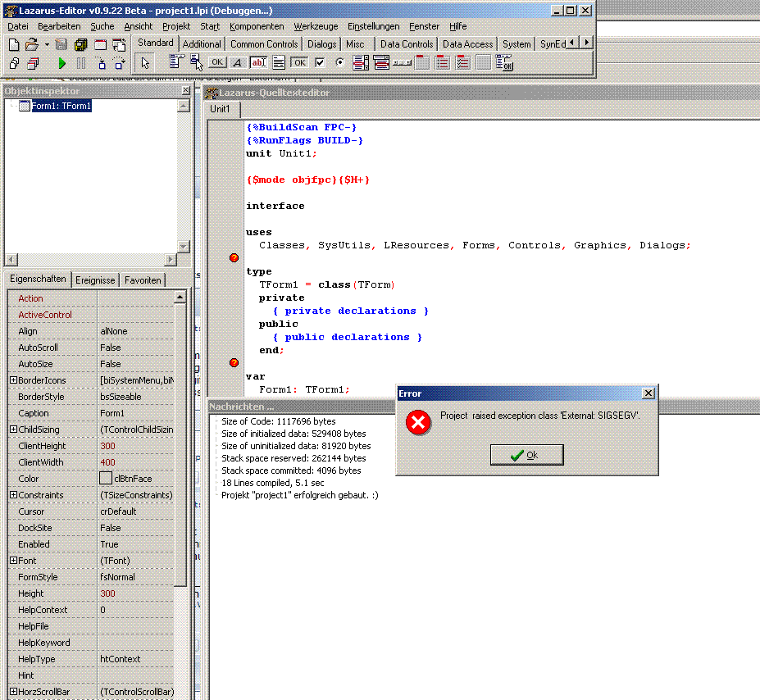Select Form1: TForm1 in Objektinspektor tree
The height and width of the screenshot is (700, 760).
(x=61, y=106)
